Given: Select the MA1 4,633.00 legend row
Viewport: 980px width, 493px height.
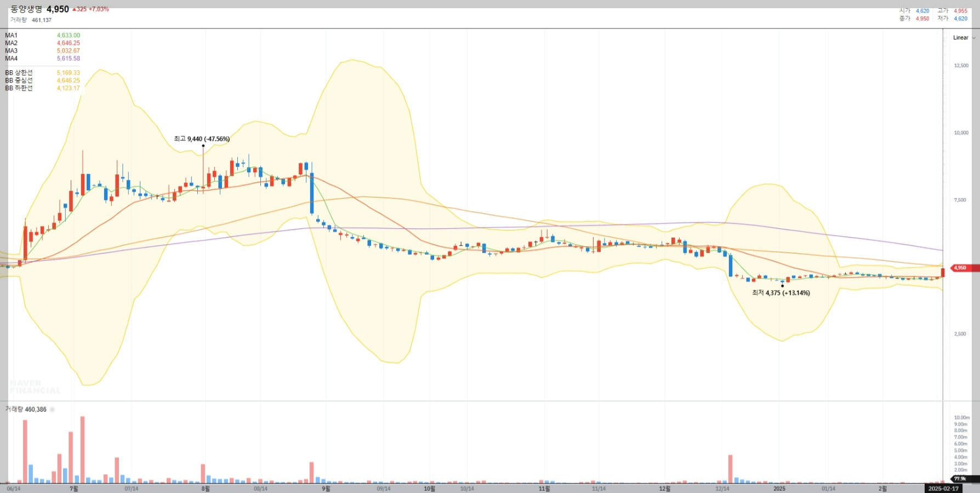Looking at the screenshot, I should (42, 36).
